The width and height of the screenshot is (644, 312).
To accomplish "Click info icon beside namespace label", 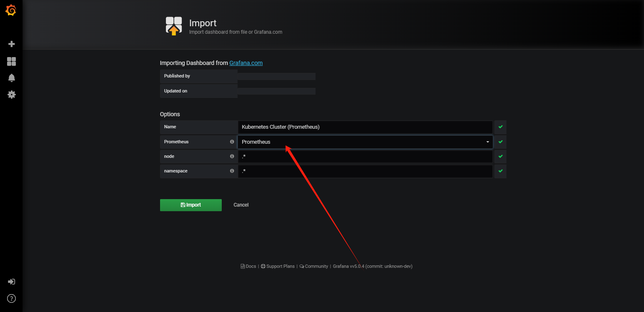I will click(232, 171).
